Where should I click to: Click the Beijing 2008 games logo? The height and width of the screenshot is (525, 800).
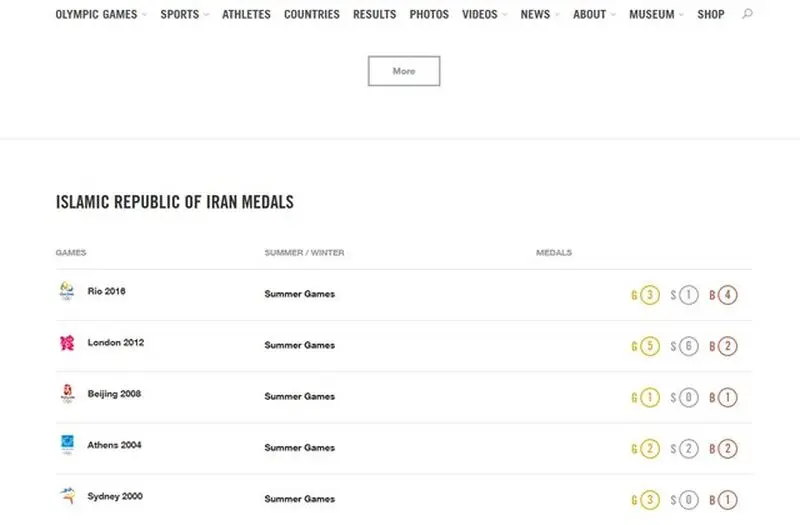click(67, 394)
